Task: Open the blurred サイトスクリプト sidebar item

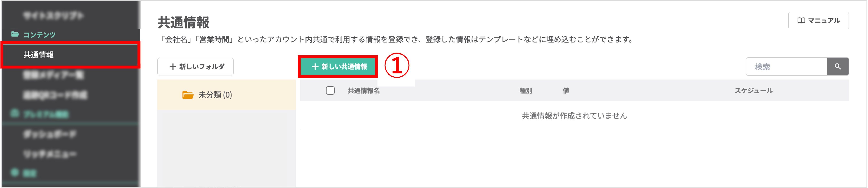Action: (53, 16)
